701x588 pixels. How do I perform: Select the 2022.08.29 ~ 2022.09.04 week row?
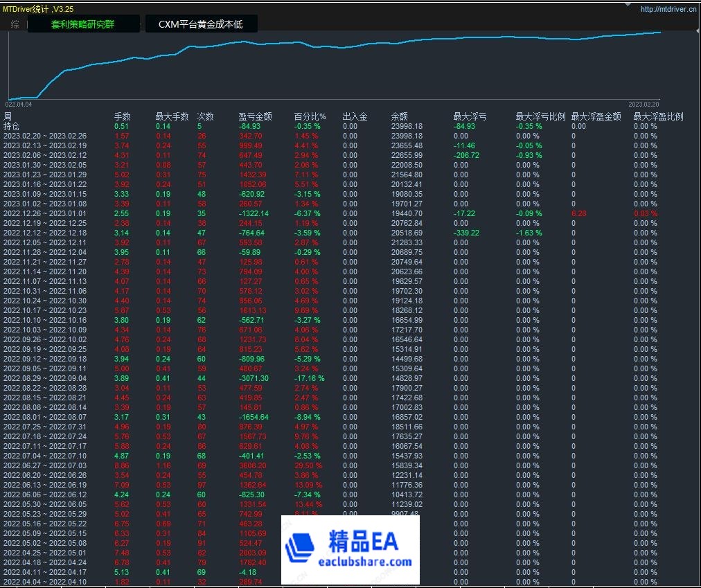pos(45,378)
